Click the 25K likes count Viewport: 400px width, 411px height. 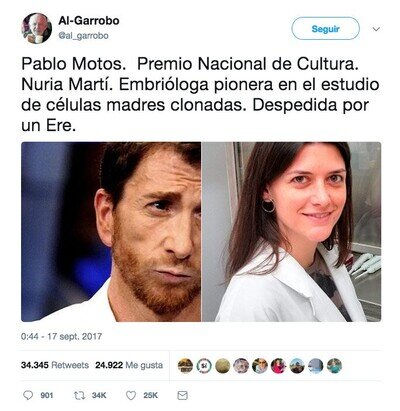tap(150, 395)
